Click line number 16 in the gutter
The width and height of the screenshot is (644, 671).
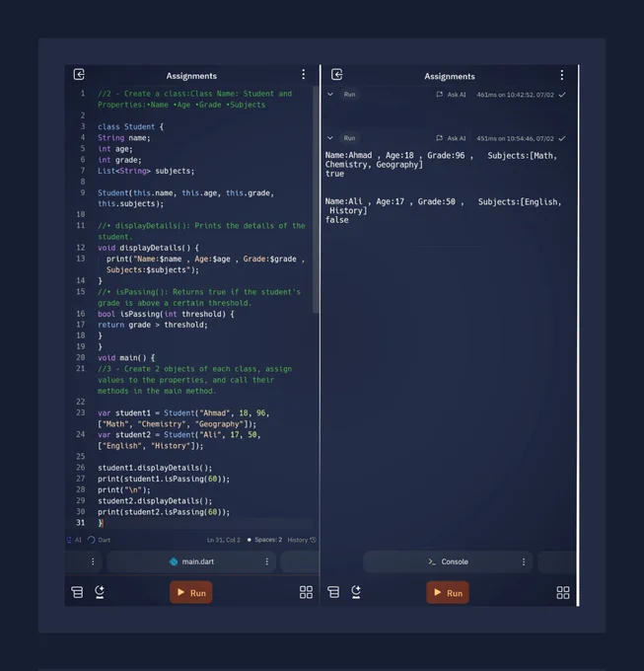(81, 314)
